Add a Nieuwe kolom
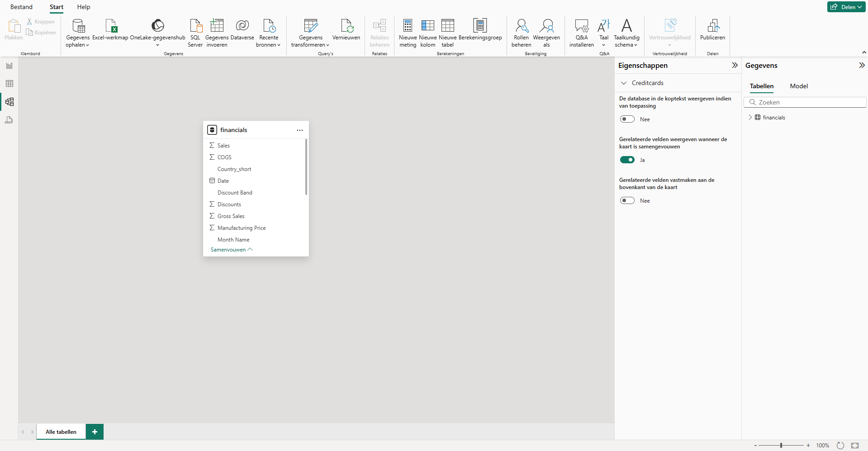The height and width of the screenshot is (451, 868). click(x=427, y=33)
